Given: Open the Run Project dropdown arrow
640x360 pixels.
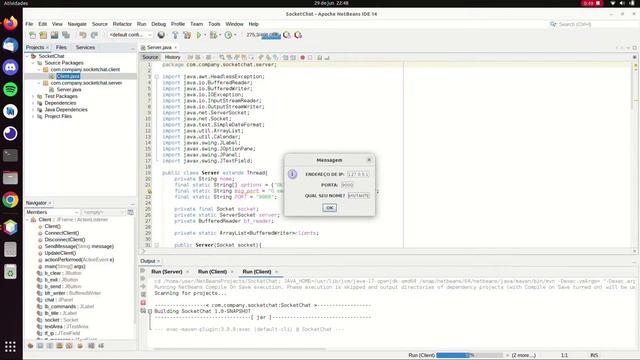Looking at the screenshot, I should click(x=205, y=35).
